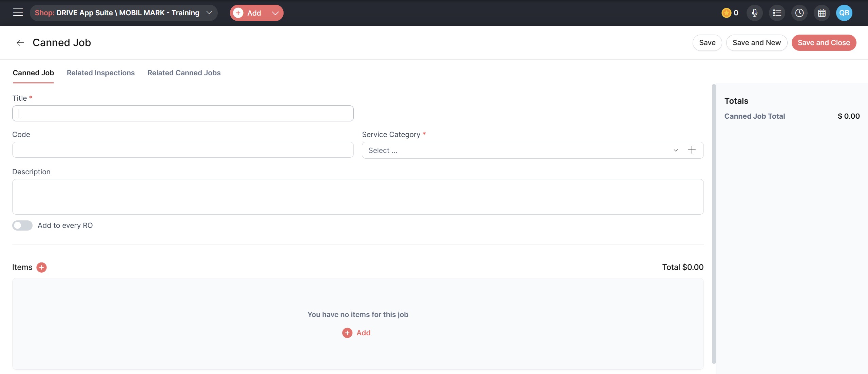Click Add link in empty items area
The height and width of the screenshot is (374, 868).
click(x=356, y=333)
